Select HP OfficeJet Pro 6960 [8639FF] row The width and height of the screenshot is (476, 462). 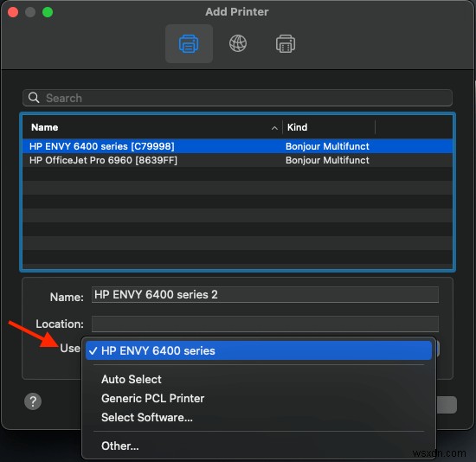pos(237,160)
